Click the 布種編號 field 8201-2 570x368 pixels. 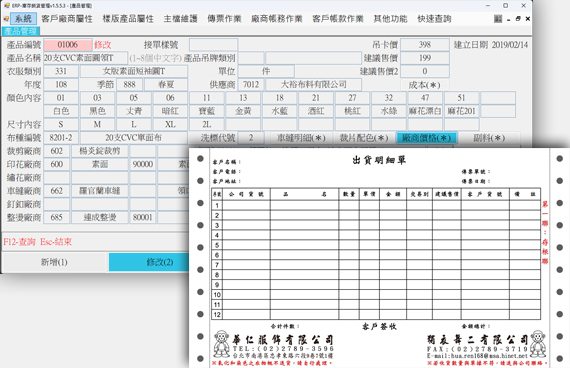pyautogui.click(x=61, y=138)
